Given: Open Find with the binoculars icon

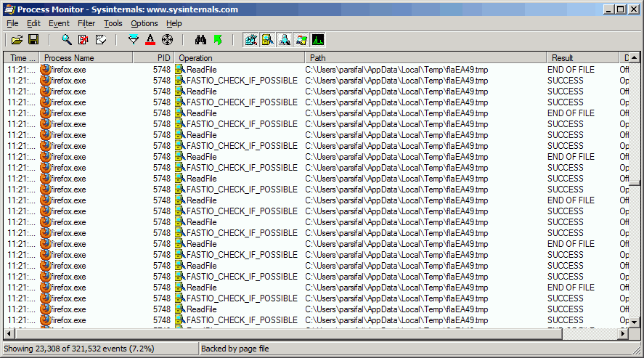Looking at the screenshot, I should [200, 40].
